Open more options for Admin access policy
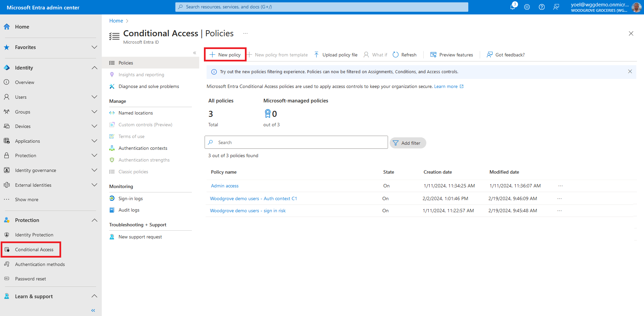The image size is (644, 316). [560, 186]
